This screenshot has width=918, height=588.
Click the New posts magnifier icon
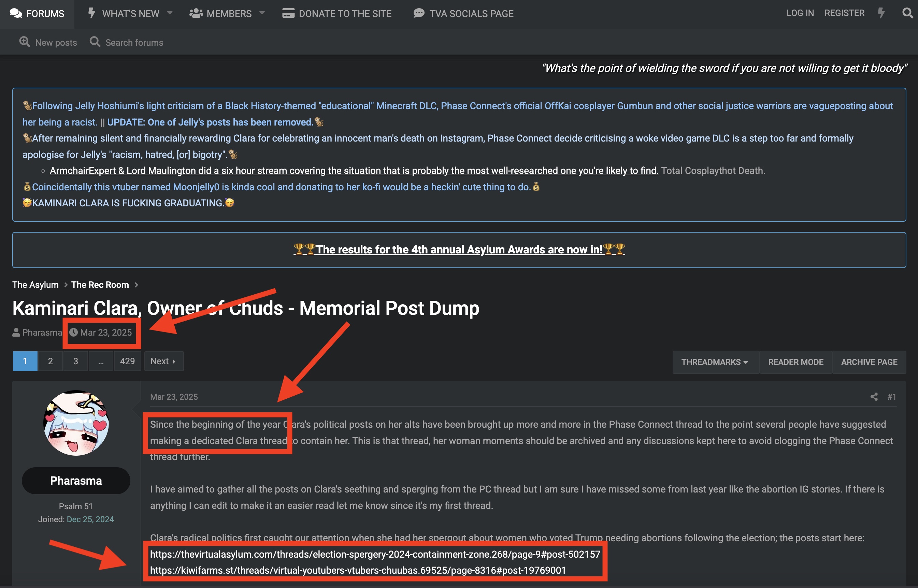(x=25, y=42)
